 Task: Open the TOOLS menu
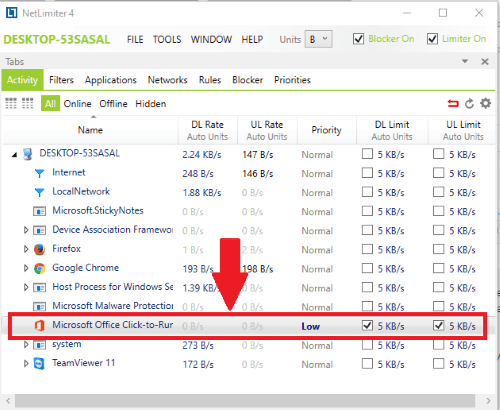pos(167,40)
